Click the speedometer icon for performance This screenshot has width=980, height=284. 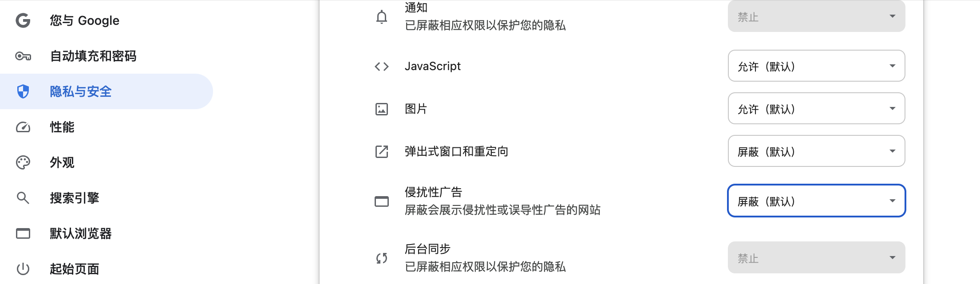tap(23, 127)
